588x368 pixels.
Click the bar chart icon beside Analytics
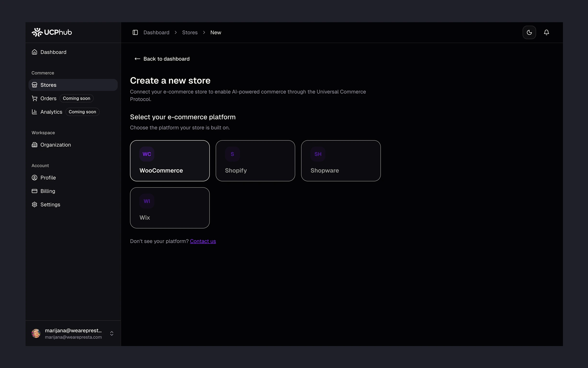tap(34, 112)
